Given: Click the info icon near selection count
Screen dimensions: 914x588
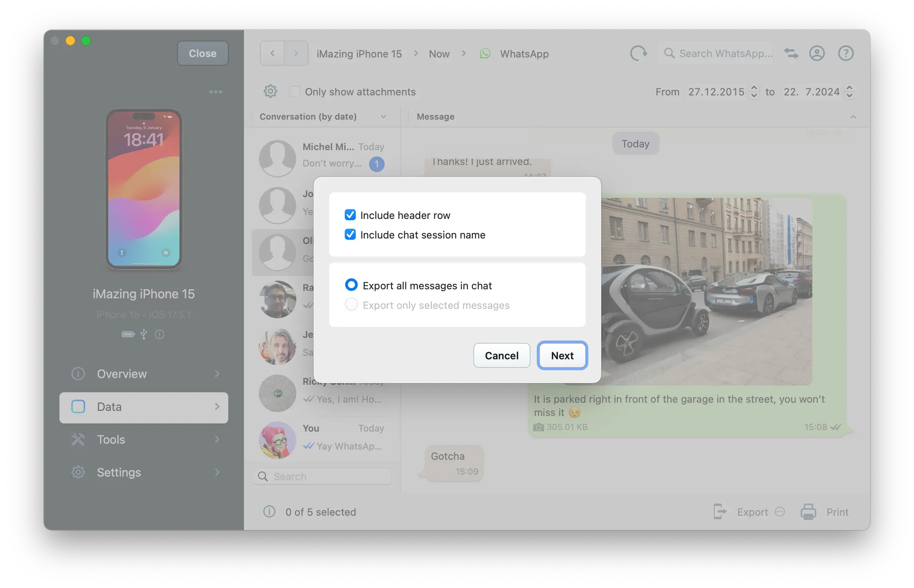Looking at the screenshot, I should point(269,512).
